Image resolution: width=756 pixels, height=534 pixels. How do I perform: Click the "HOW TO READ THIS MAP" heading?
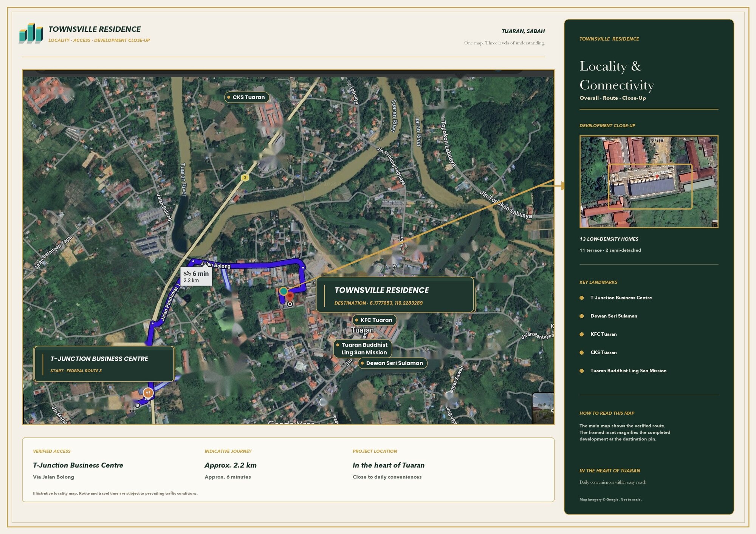coord(607,413)
